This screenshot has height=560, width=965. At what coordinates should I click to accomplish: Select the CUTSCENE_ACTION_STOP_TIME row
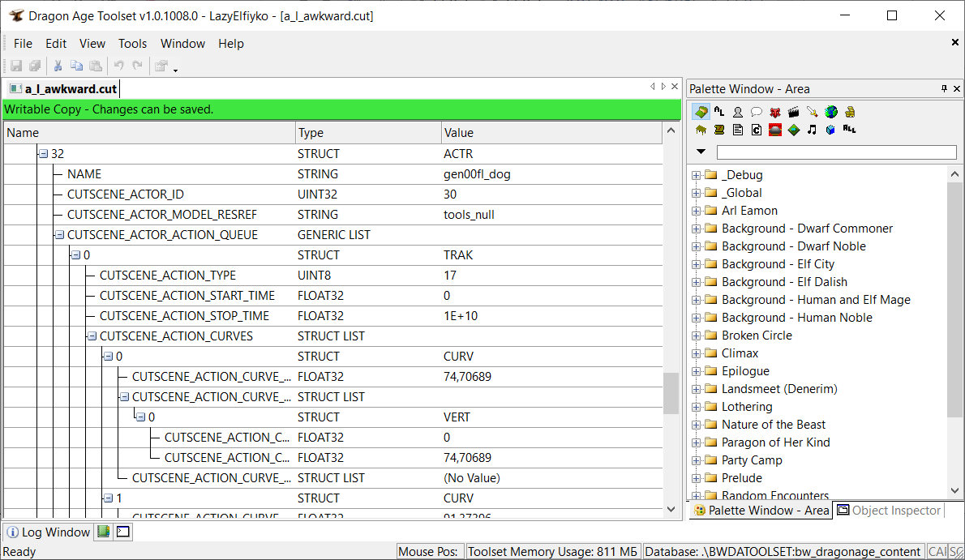click(x=333, y=316)
